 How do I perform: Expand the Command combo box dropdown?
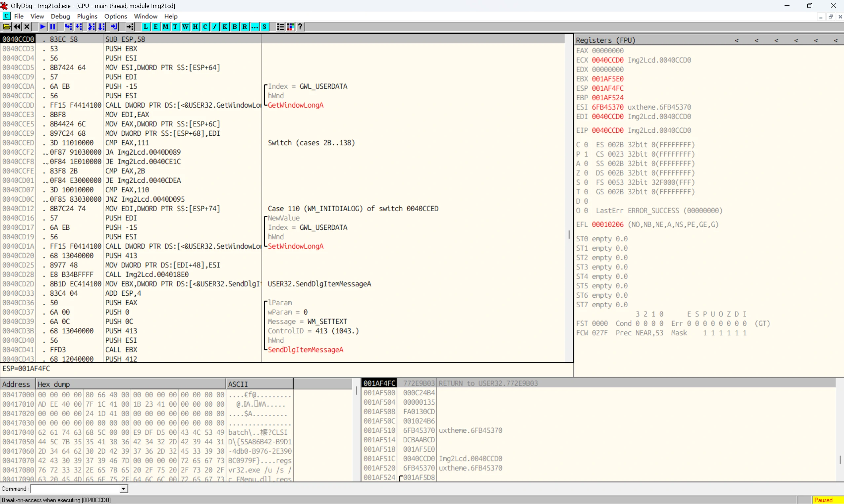pos(124,489)
